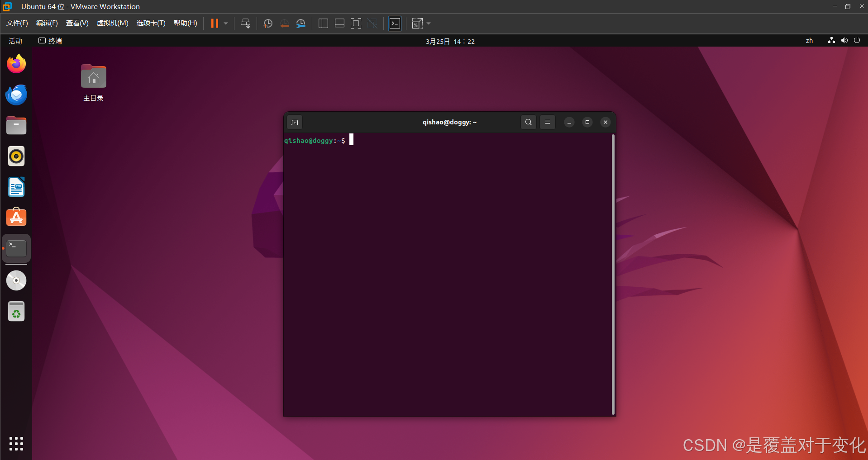Viewport: 868px width, 460px height.
Task: Launch LibreOffice Writer from the dock
Action: 16,187
